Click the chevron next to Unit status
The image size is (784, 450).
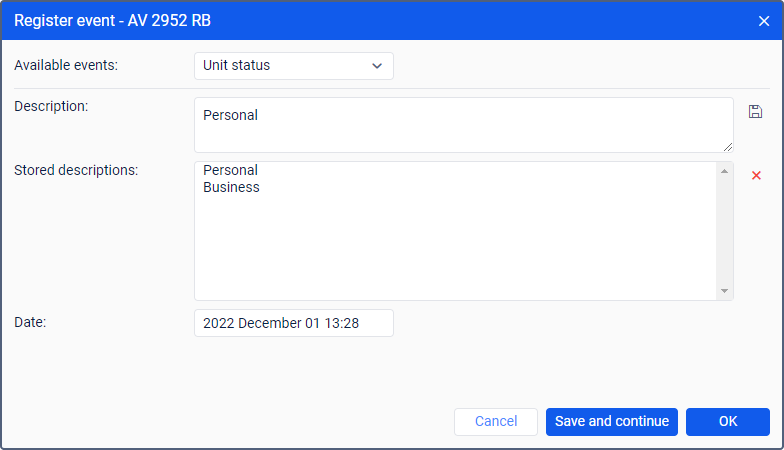[377, 66]
